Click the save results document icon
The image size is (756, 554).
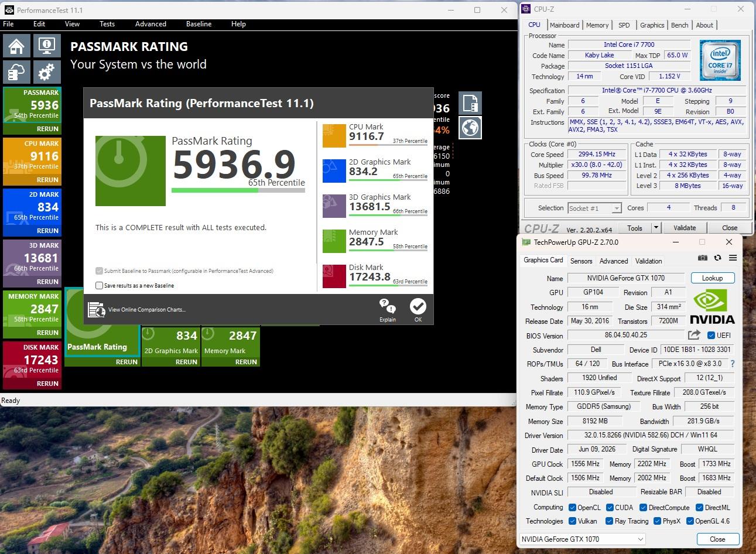[x=470, y=103]
